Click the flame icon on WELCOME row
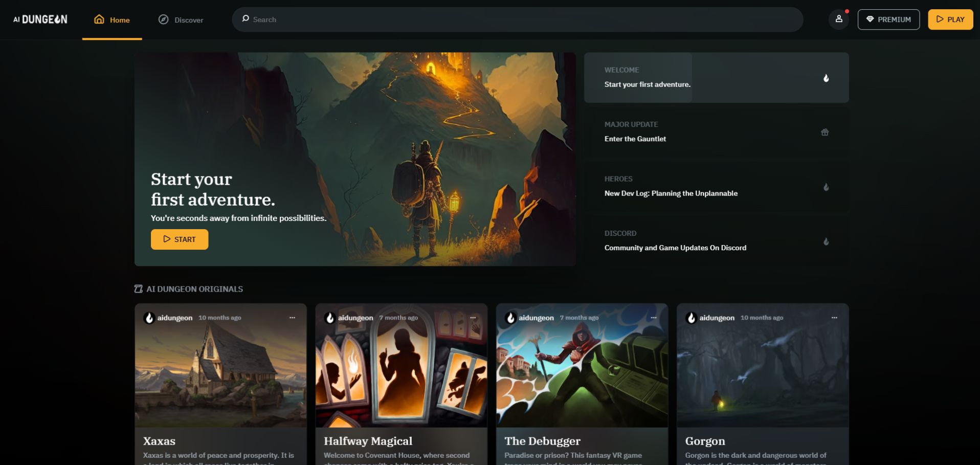This screenshot has width=980, height=465. coord(826,78)
